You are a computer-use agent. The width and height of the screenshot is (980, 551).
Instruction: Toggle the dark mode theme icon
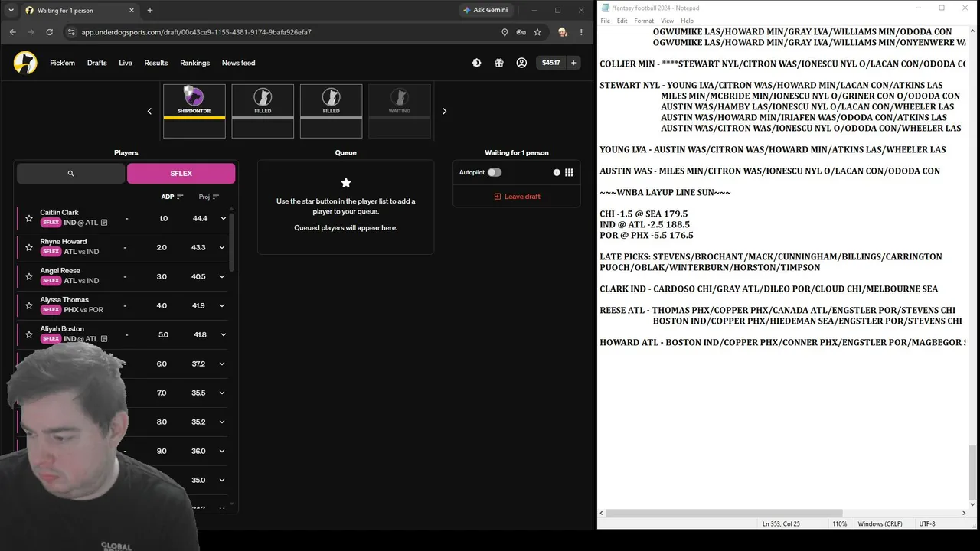click(x=476, y=63)
